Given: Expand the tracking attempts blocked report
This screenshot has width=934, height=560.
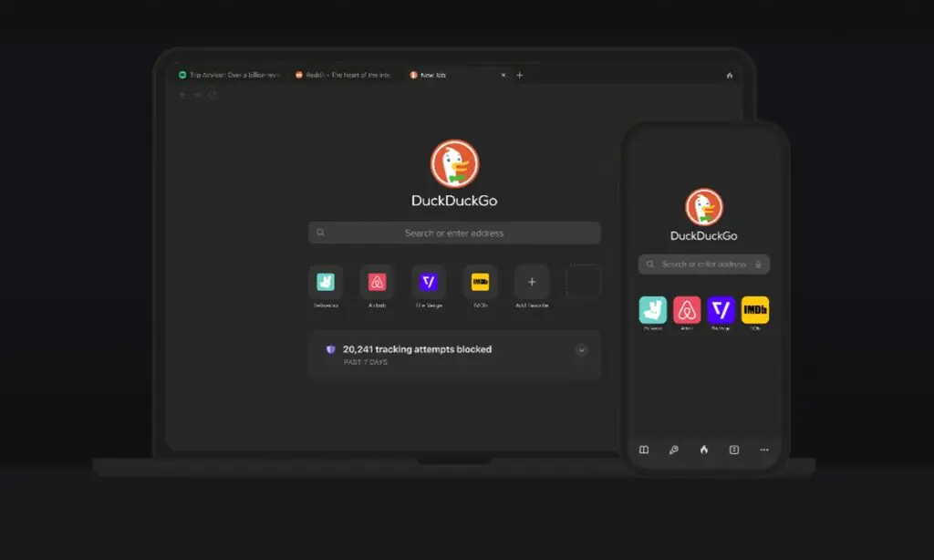Looking at the screenshot, I should tap(581, 349).
